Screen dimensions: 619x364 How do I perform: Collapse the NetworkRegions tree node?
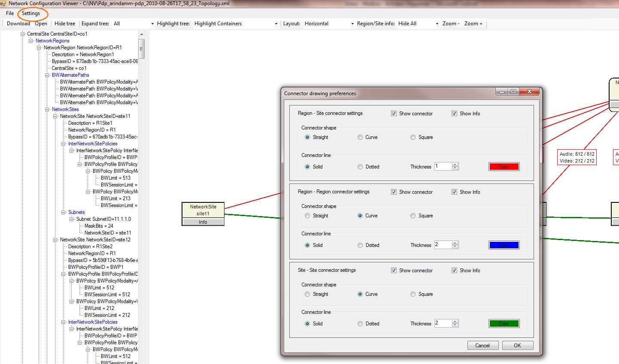(31, 41)
